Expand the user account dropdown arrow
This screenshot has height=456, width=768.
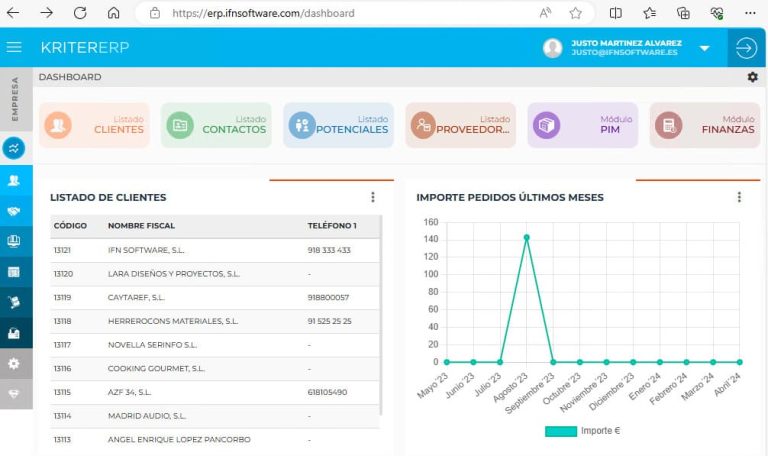point(704,48)
